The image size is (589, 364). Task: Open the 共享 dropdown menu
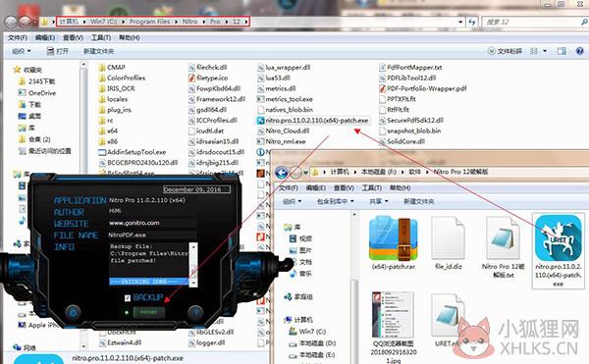[x=378, y=201]
